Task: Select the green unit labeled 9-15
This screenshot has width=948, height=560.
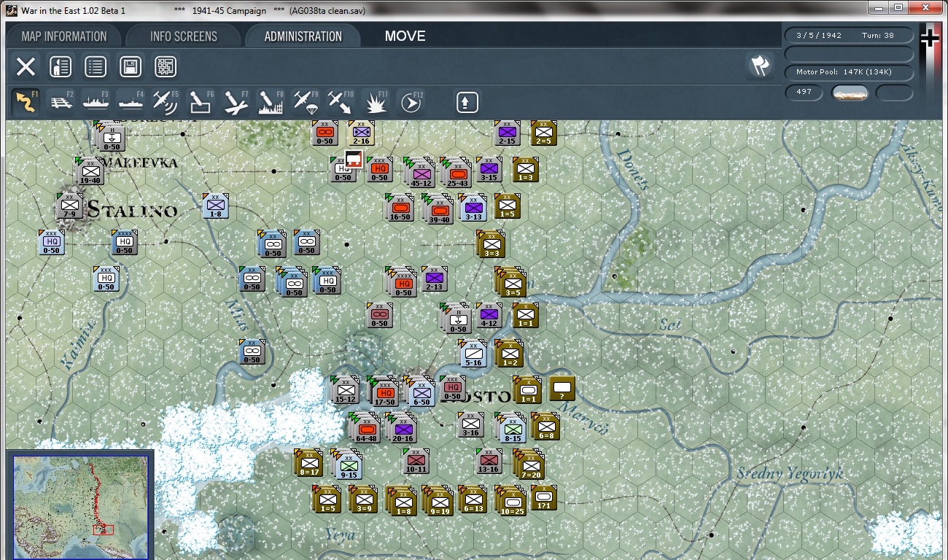Action: coord(347,464)
